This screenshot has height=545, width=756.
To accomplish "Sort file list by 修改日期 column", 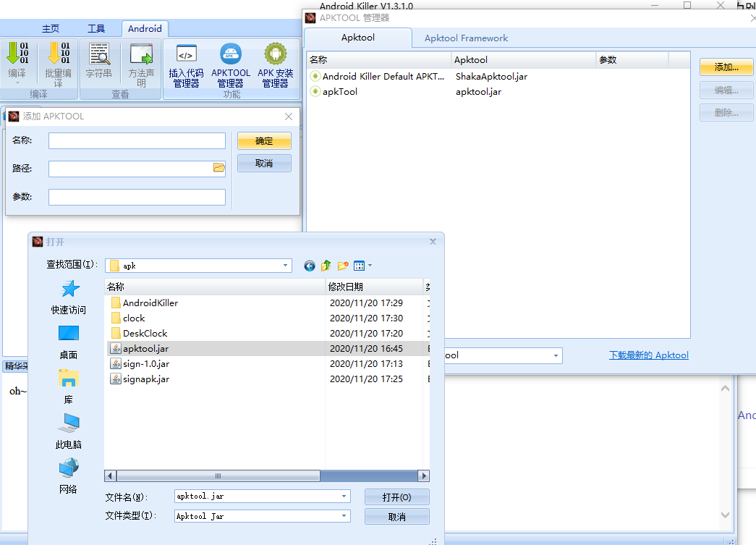I will (374, 287).
